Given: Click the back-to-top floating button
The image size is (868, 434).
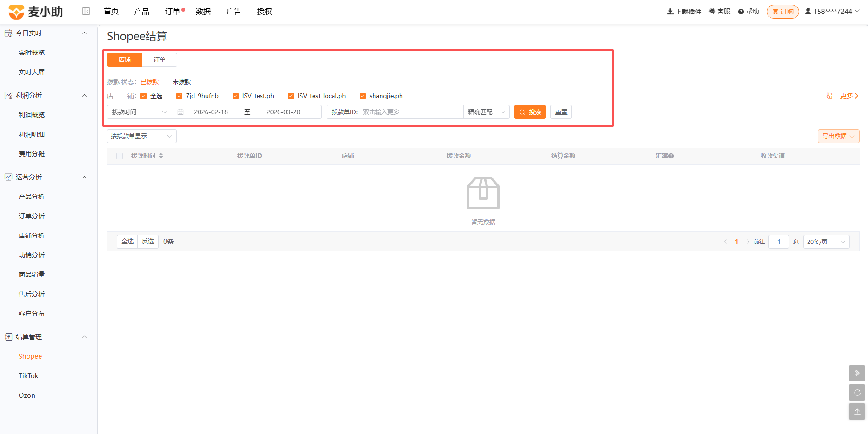Looking at the screenshot, I should [x=857, y=412].
